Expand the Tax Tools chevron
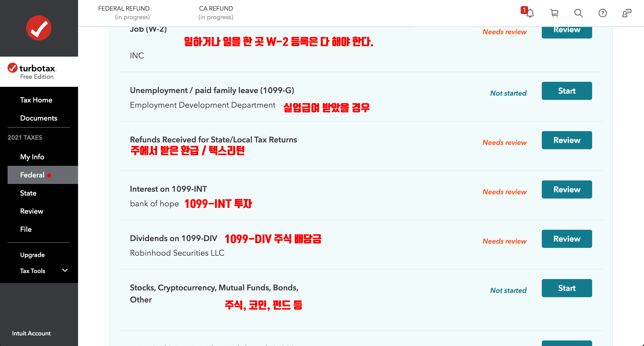Screen dimensions: 644x346 click(65, 271)
